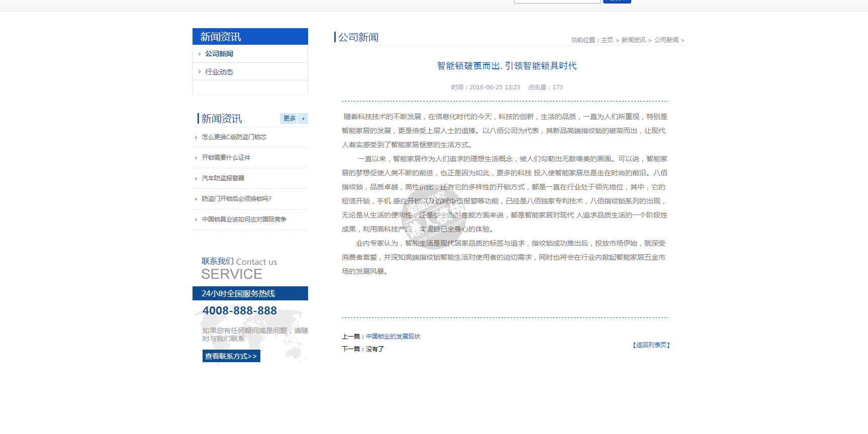Click the article title 智能锁破茧而出
Screen dimensions: 868x434
point(507,66)
